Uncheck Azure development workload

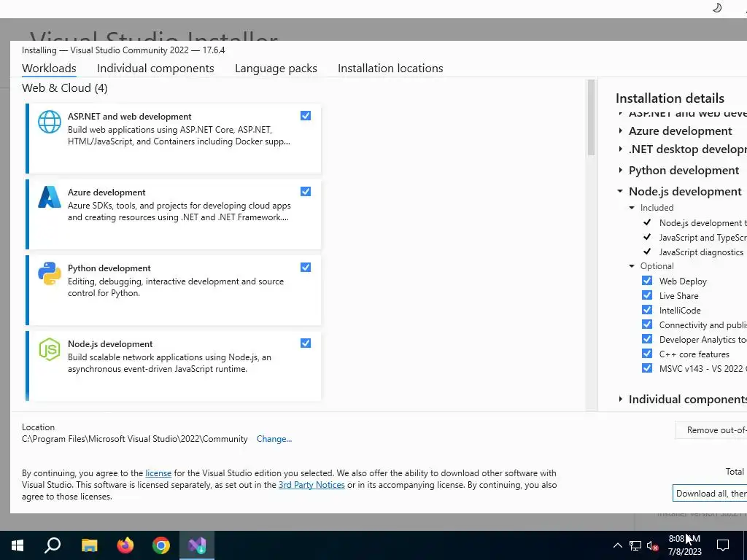pos(306,192)
